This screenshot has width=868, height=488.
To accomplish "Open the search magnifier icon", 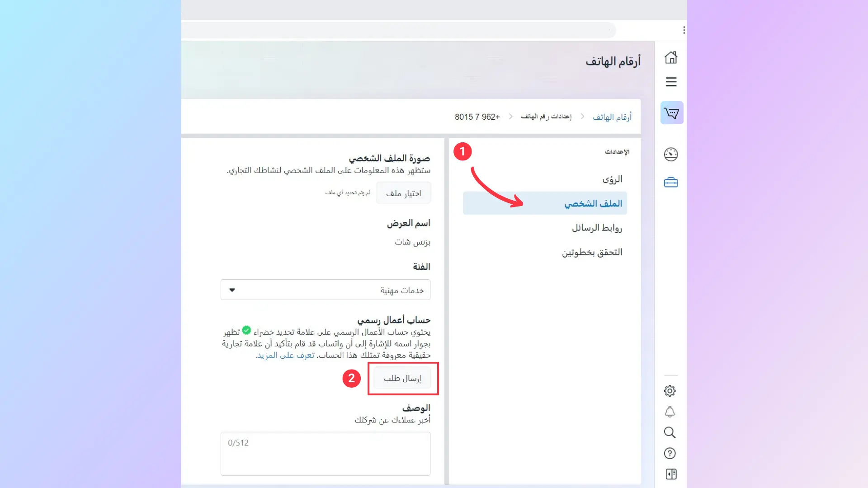I will (670, 432).
